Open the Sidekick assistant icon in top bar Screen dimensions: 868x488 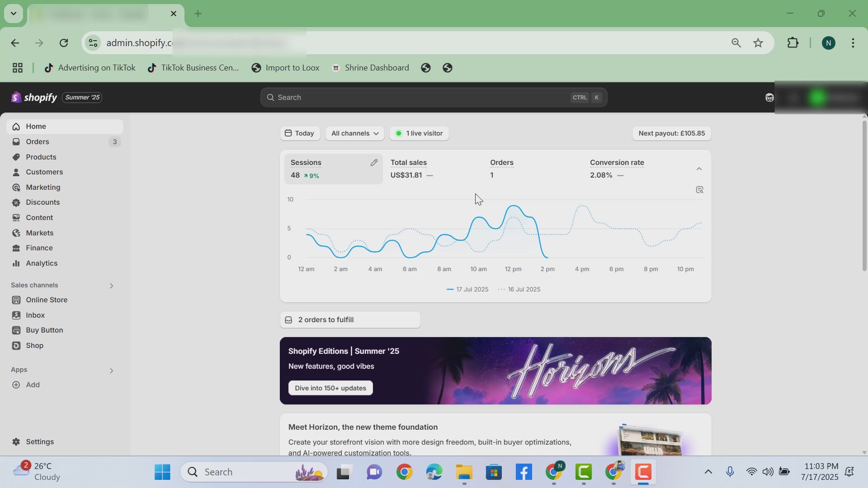click(x=769, y=98)
